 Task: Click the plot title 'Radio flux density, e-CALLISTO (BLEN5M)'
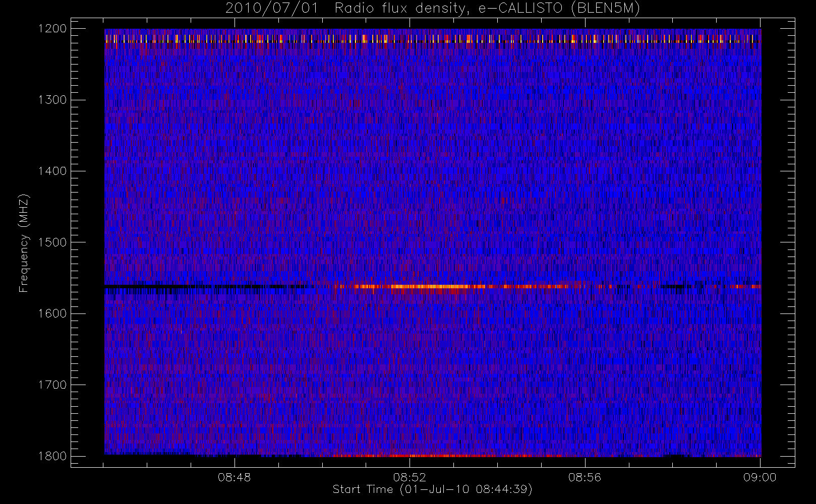pos(487,9)
